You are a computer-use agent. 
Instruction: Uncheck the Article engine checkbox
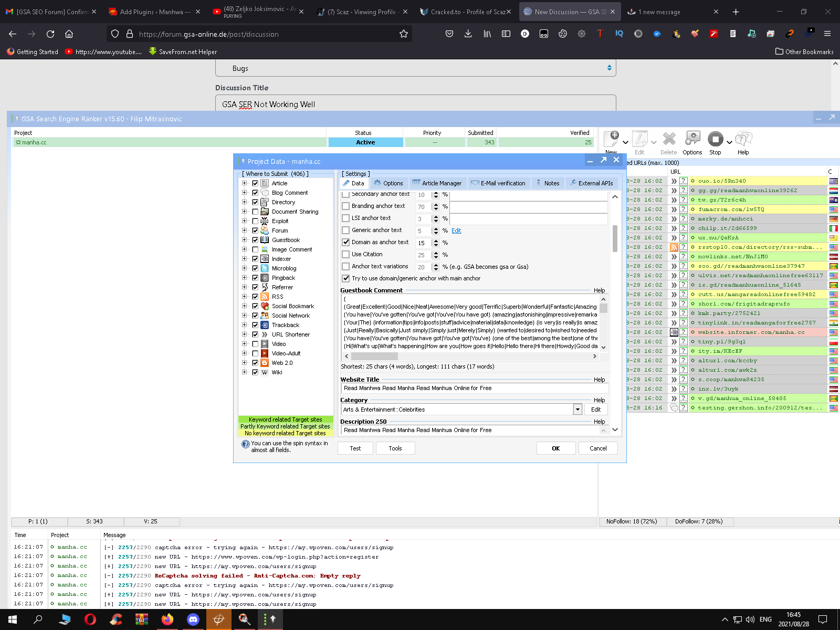255,183
